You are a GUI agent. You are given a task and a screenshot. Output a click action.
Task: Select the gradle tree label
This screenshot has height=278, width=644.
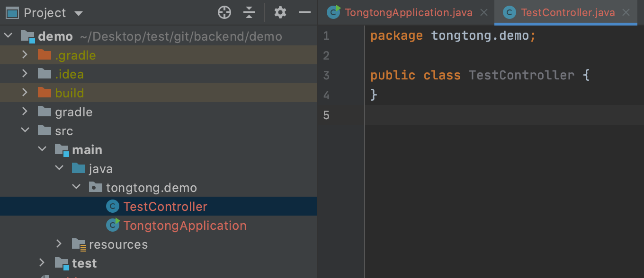(74, 112)
